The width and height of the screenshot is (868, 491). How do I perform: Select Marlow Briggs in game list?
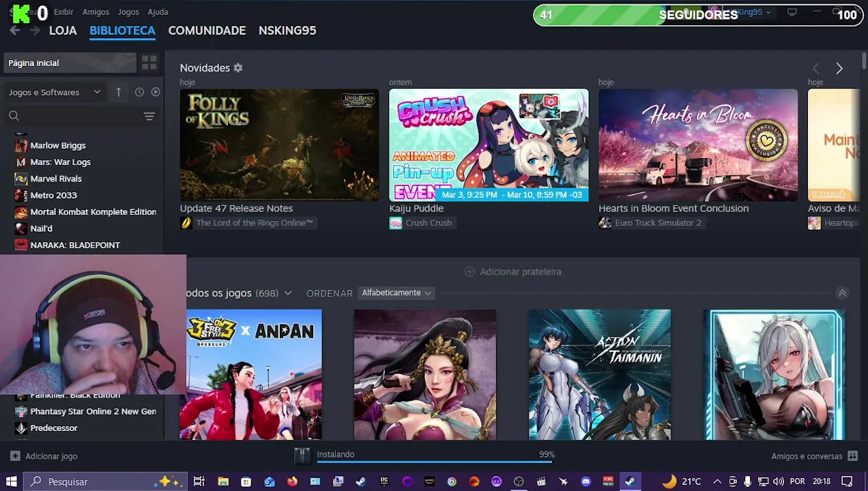[x=58, y=145]
